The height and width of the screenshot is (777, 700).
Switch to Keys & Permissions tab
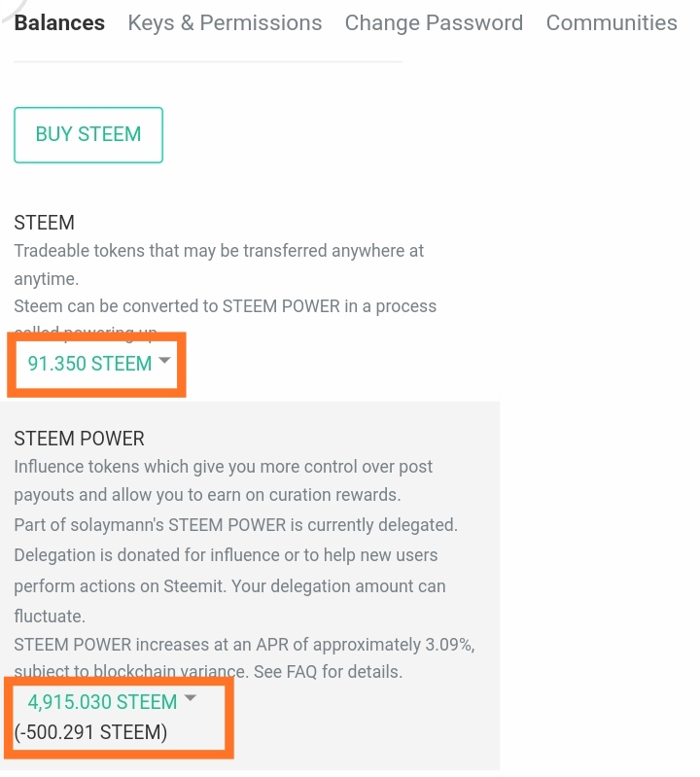225,22
